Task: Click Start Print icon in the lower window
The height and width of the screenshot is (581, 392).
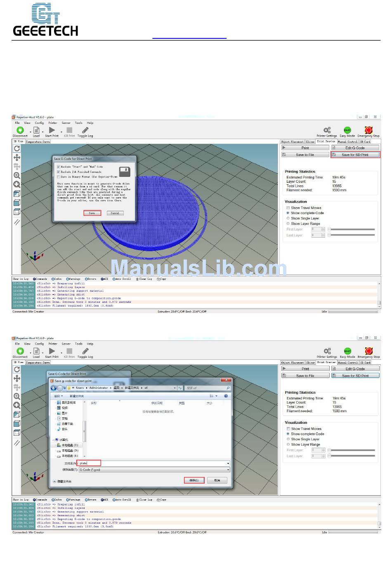Action: pos(52,351)
